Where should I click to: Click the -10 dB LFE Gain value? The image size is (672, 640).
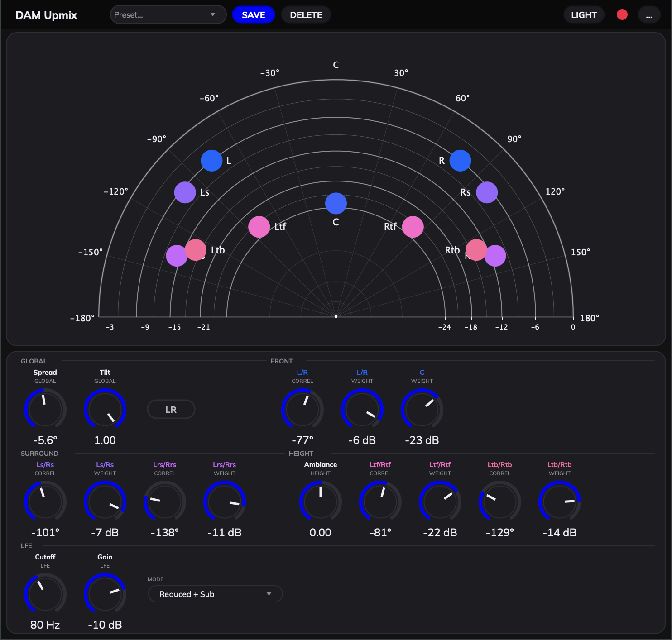coord(105,625)
